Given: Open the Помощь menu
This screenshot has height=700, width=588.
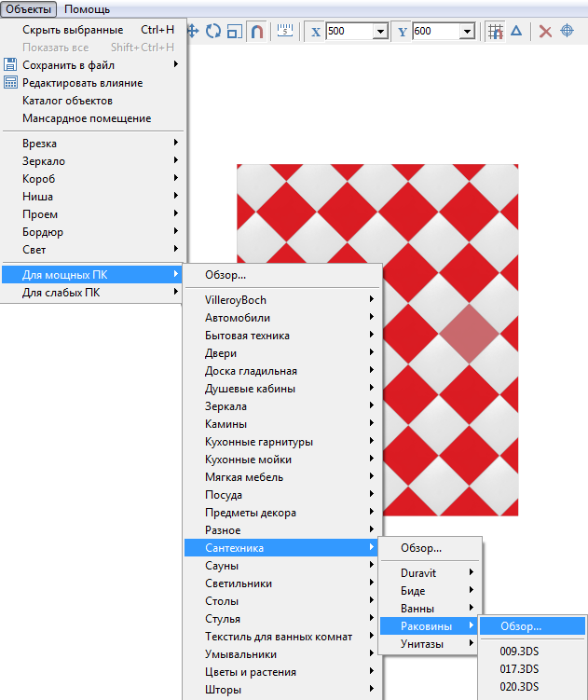Looking at the screenshot, I should coord(87,9).
